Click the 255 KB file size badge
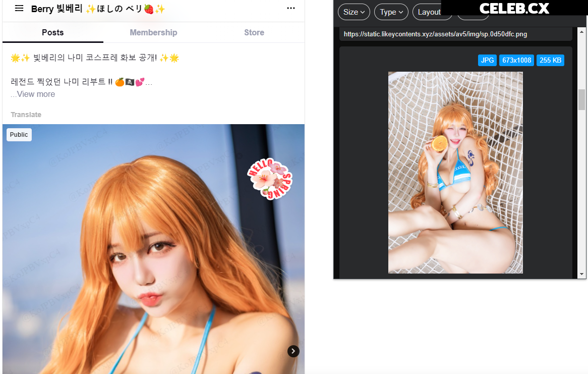The height and width of the screenshot is (374, 588). (551, 60)
